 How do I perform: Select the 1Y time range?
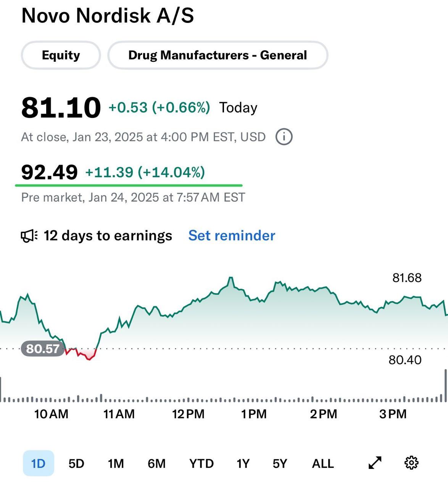point(243,463)
